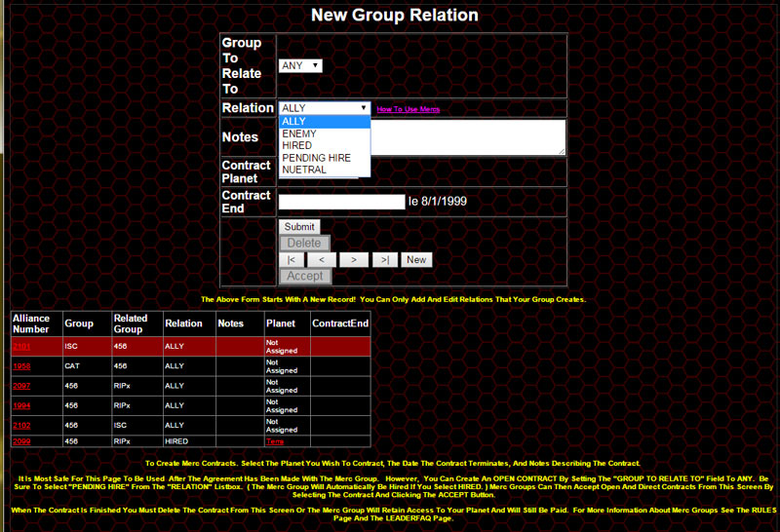Open the How To Use Mercs link
The height and width of the screenshot is (532, 780).
408,109
